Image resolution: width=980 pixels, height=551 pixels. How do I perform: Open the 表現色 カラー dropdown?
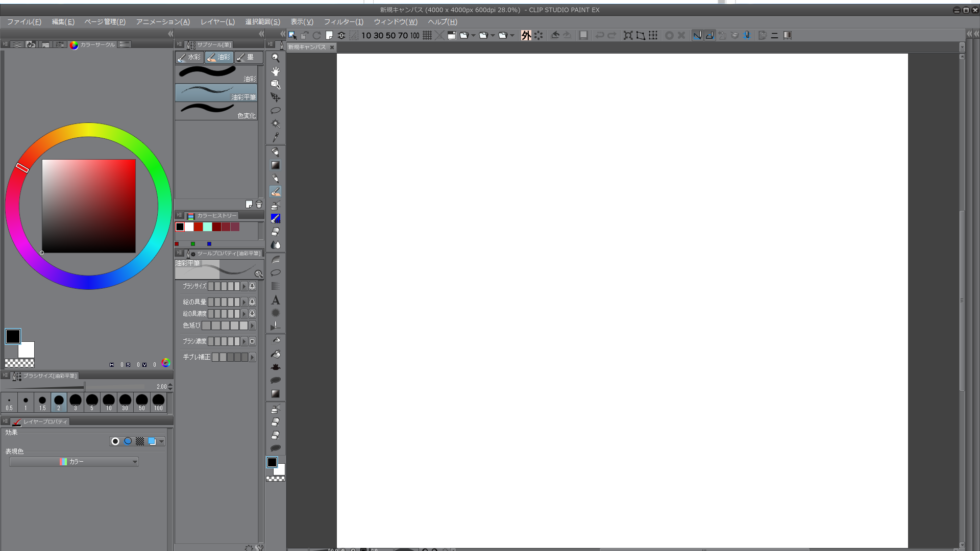tap(74, 462)
